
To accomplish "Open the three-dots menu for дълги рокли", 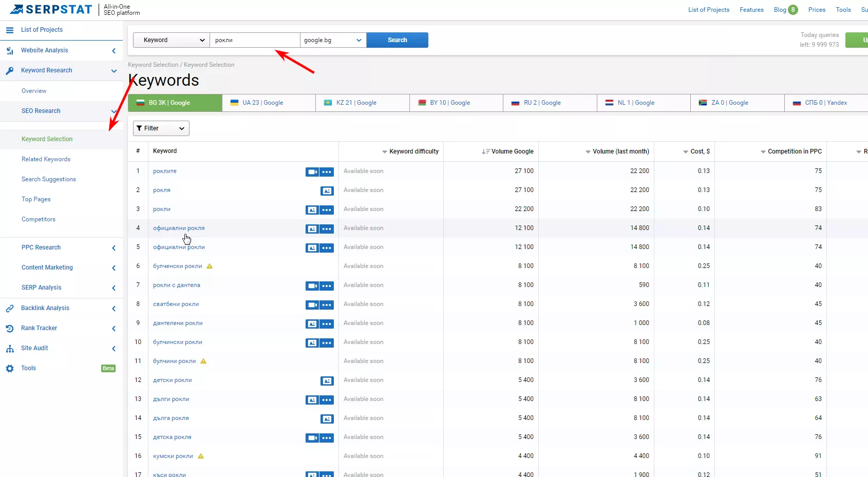I will click(327, 400).
